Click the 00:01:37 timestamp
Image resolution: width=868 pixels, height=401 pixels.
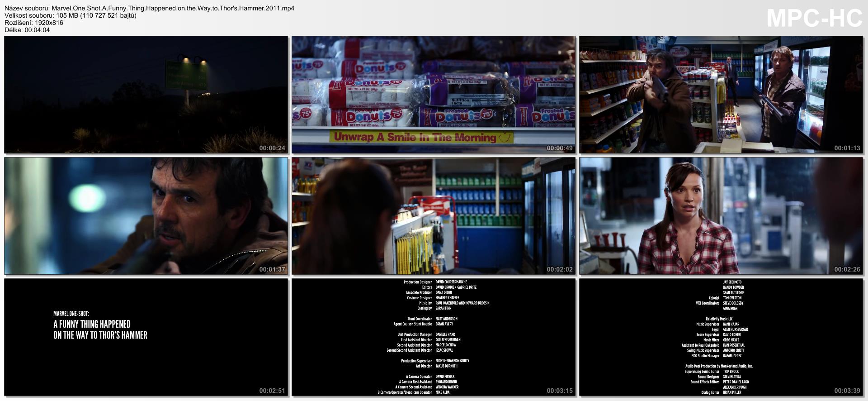[272, 269]
